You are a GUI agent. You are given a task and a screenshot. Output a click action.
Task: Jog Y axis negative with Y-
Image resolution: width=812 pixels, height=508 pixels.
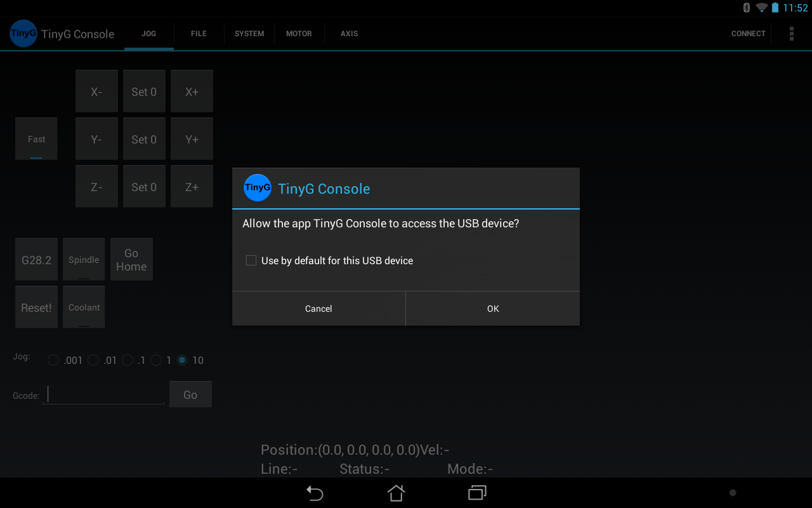tap(96, 139)
